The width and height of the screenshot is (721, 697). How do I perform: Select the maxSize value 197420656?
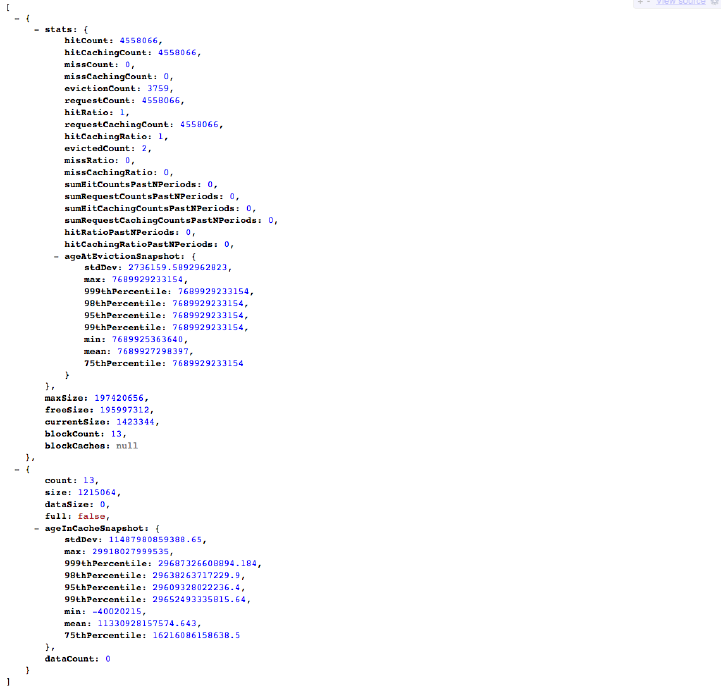(x=119, y=398)
